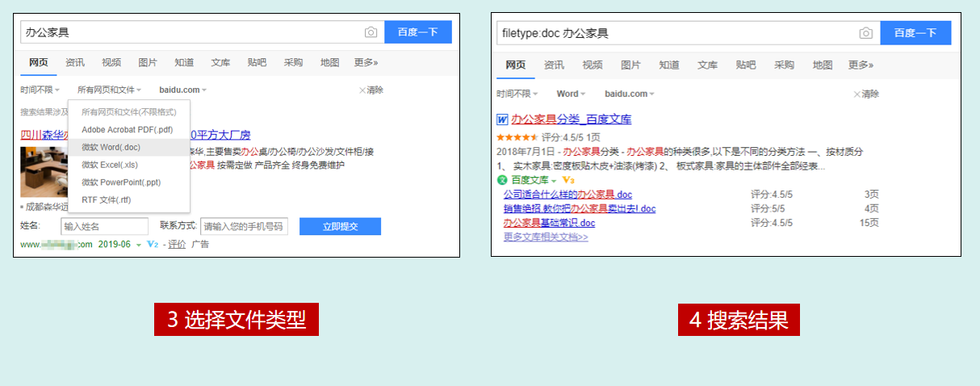Click 百度一下 beside the 办公家具 query

tap(417, 32)
